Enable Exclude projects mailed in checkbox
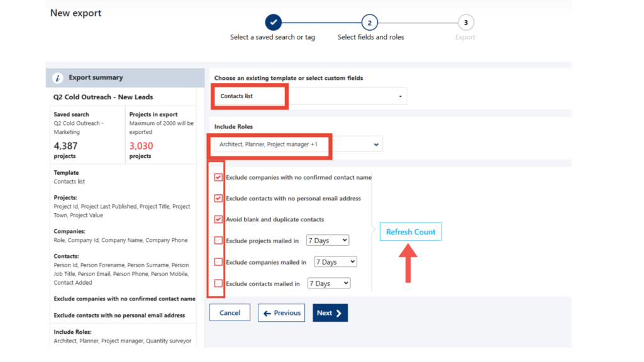The width and height of the screenshot is (644, 362). coord(218,241)
